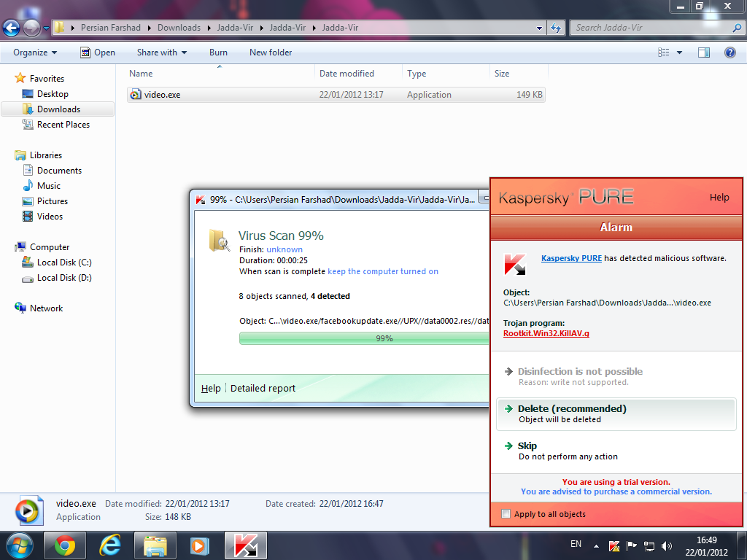Open Windows Media Player taskbar icon
Viewport: 747px width, 560px height.
200,545
